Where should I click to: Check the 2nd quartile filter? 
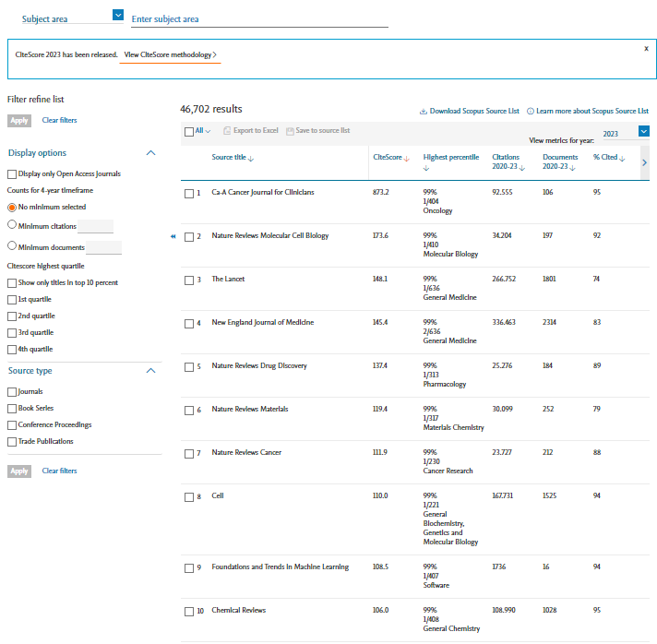coord(12,316)
